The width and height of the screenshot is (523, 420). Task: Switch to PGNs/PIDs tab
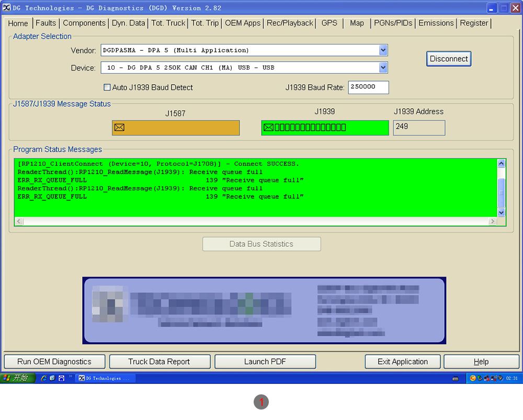click(x=393, y=23)
